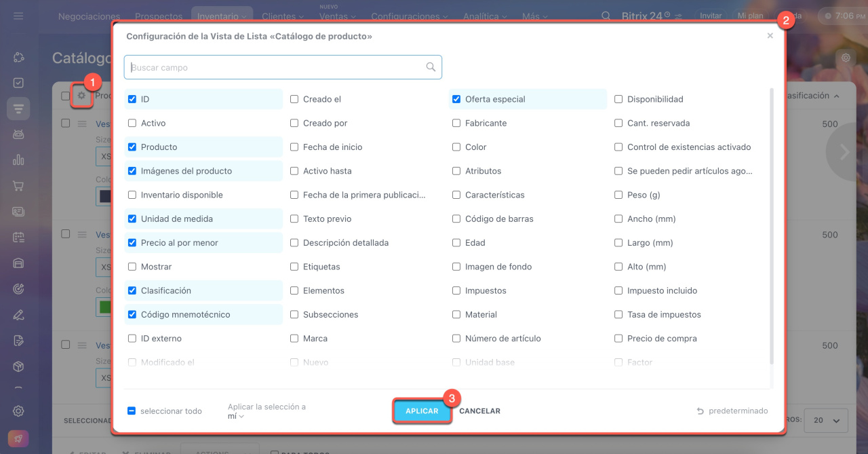Enable the Activo field checkbox
This screenshot has height=454, width=868.
click(132, 124)
